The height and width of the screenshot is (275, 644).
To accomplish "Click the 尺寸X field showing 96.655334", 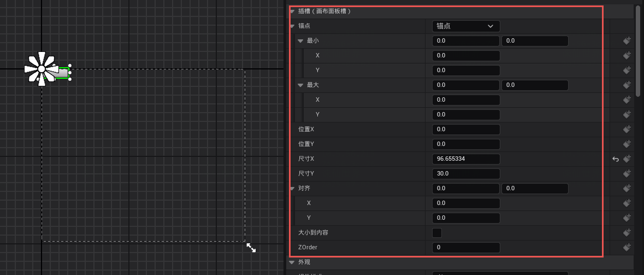I will point(466,159).
